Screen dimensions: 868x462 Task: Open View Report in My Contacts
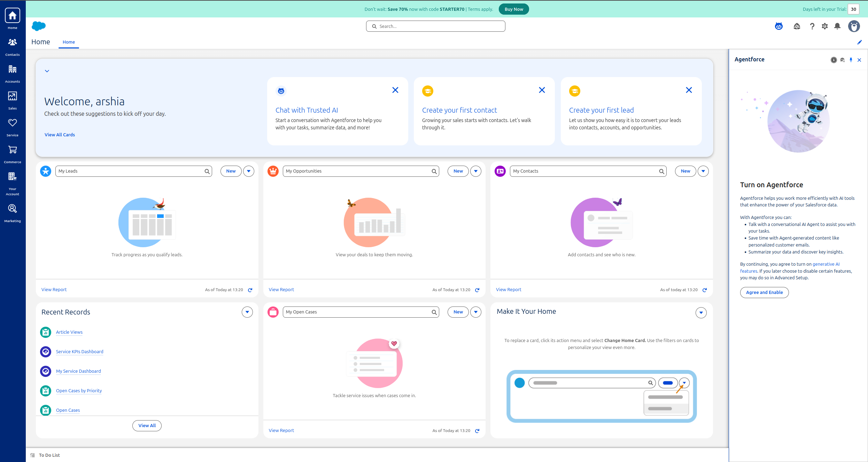click(509, 290)
